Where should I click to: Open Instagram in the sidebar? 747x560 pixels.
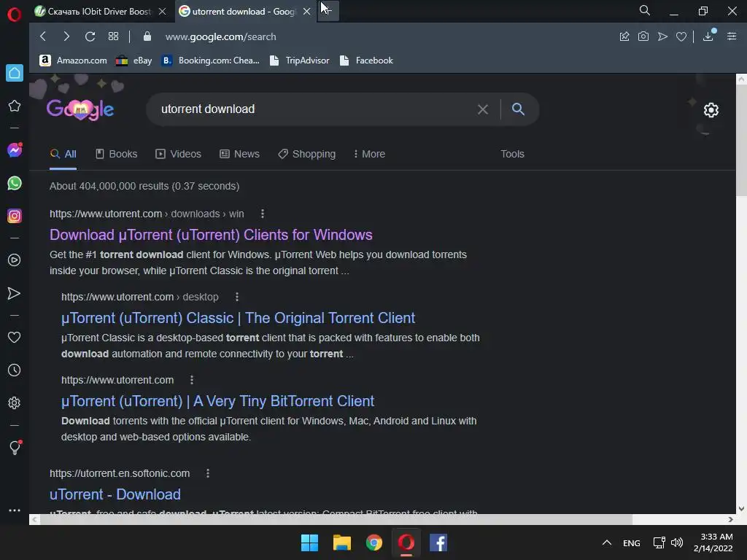15,216
